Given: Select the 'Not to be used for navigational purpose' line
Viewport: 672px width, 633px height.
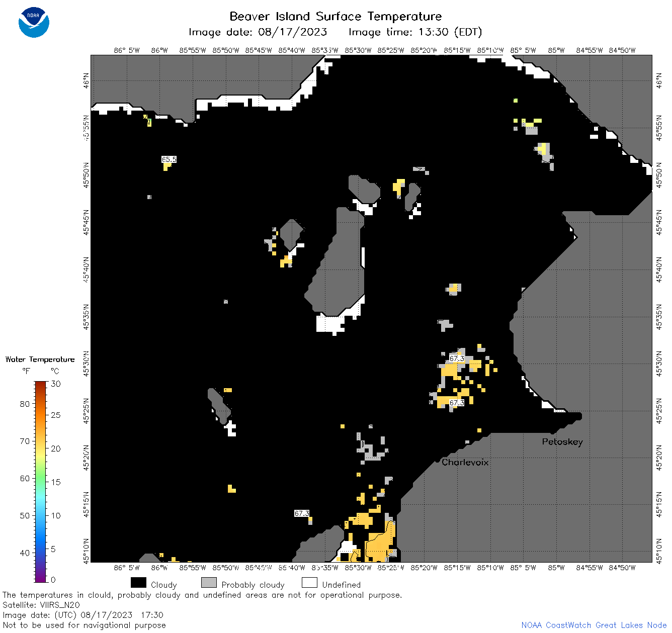Looking at the screenshot, I should tap(84, 625).
